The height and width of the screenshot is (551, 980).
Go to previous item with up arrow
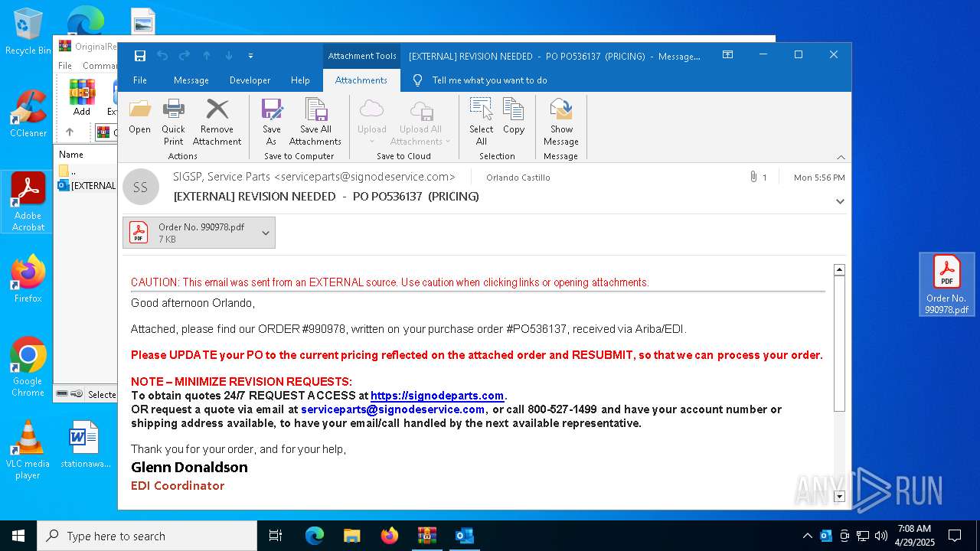[207, 56]
